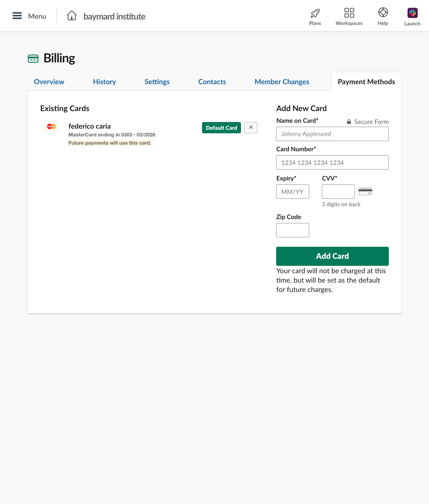Open the Contacts tab

click(x=212, y=82)
